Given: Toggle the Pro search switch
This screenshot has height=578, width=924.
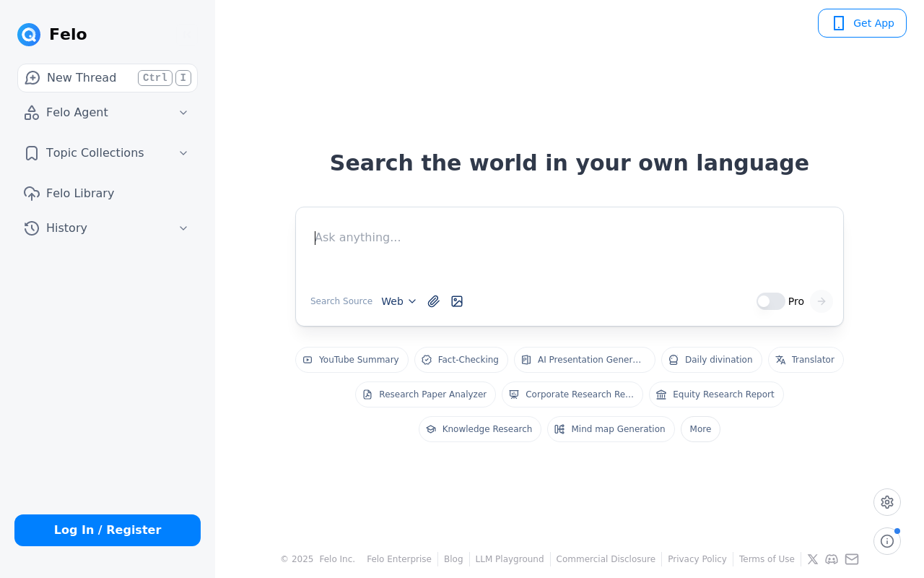Looking at the screenshot, I should 771,301.
